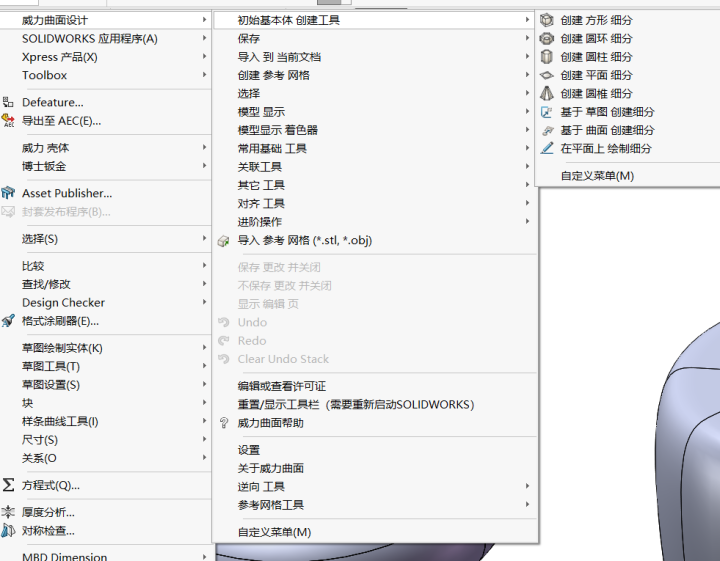Expand the 参考网格工具 submenu arrow
Screen dimensions: 720x561
pyautogui.click(x=527, y=505)
